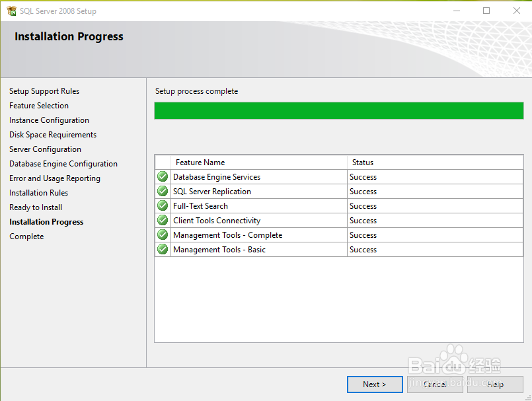
Task: Click the green check icon for Full-Text Search
Action: click(163, 206)
